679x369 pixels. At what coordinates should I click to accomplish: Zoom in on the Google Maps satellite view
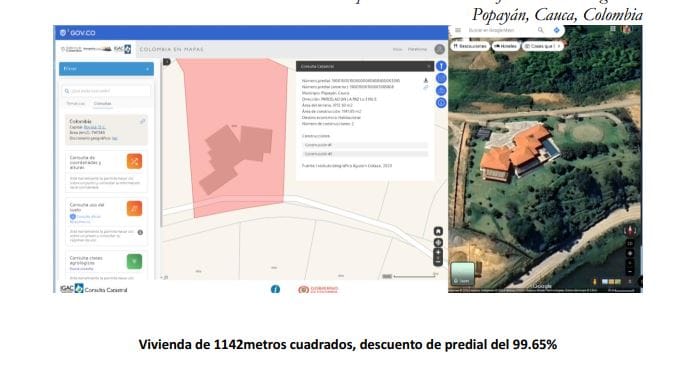click(x=630, y=263)
